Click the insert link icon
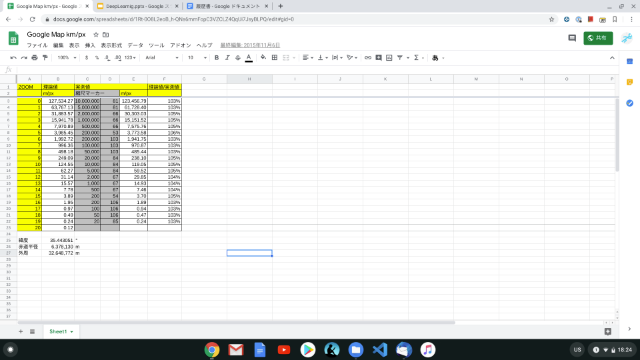 point(368,58)
